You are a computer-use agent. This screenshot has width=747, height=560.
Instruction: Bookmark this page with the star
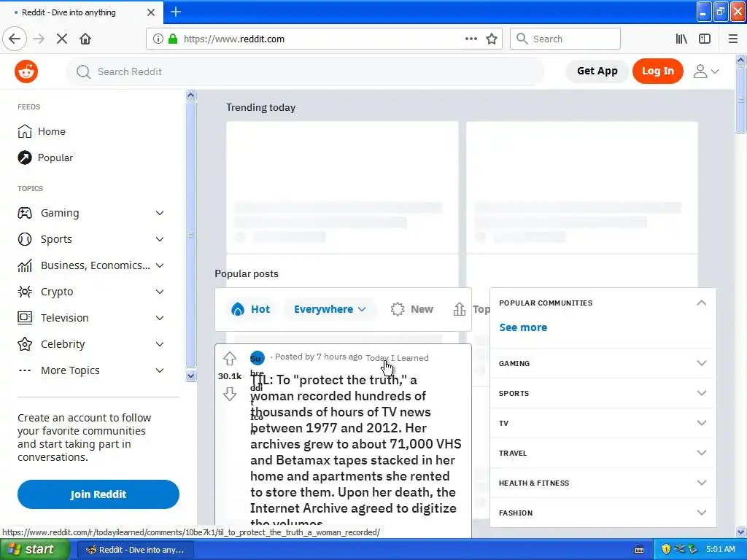pyautogui.click(x=492, y=39)
